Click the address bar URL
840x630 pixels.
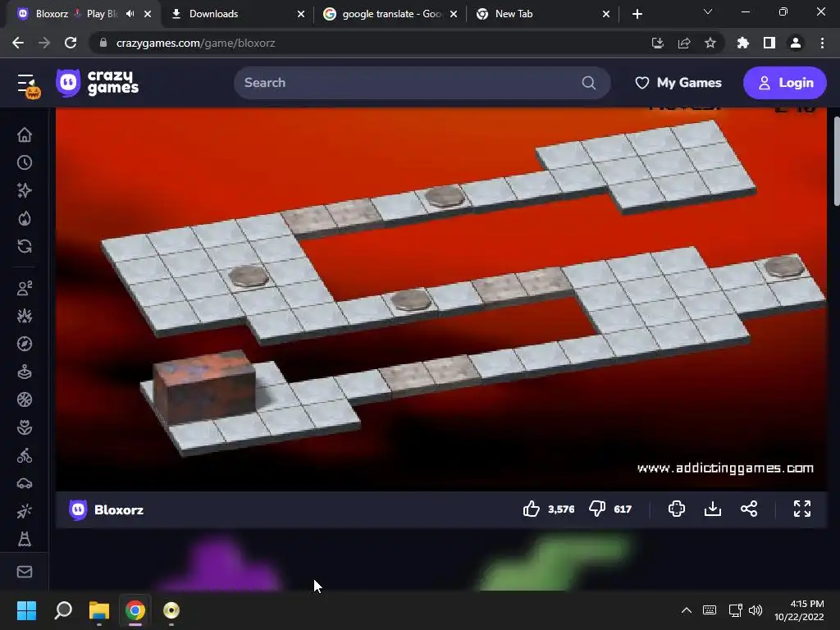click(x=195, y=43)
